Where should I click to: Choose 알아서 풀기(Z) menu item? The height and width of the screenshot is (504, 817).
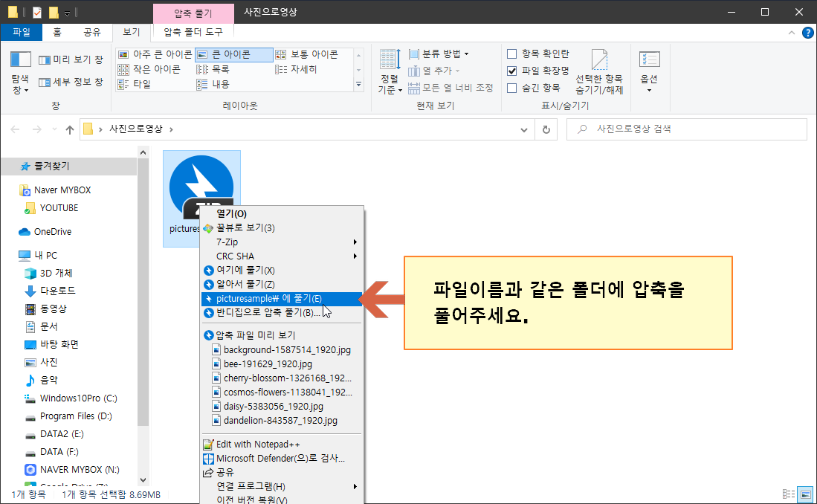click(x=281, y=285)
